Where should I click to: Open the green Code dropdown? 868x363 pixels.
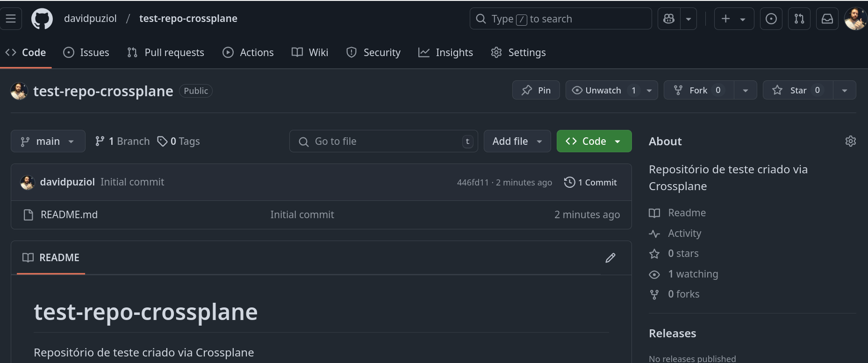[594, 141]
